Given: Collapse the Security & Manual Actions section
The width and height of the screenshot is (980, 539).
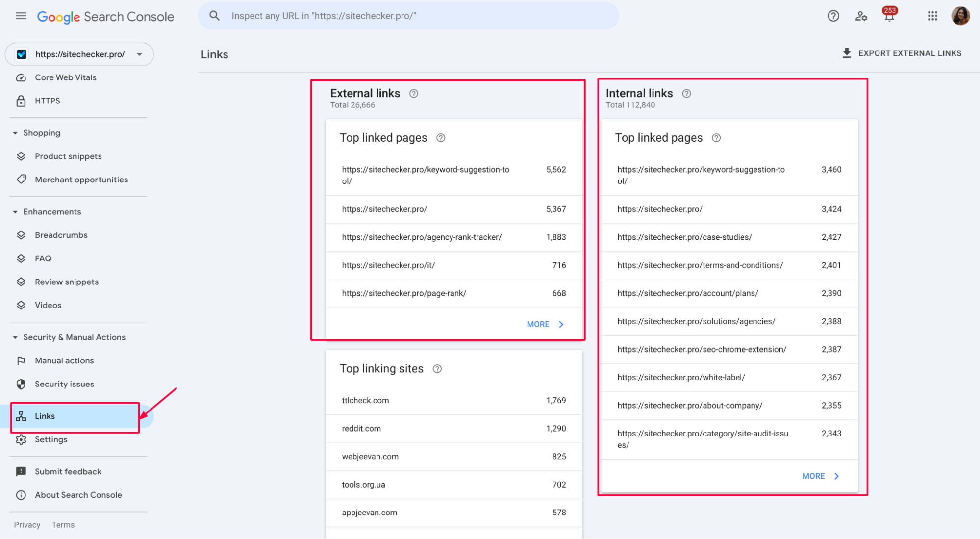Looking at the screenshot, I should tap(15, 337).
